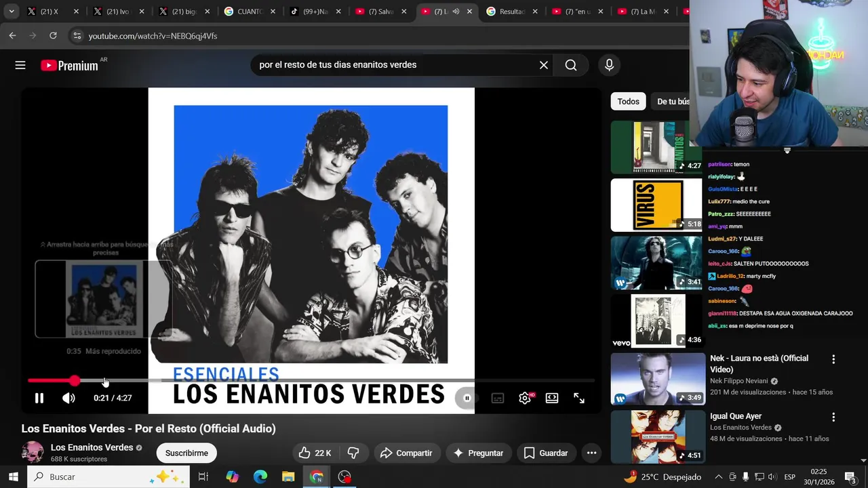Switch to the '(21) big' browser tab
The height and width of the screenshot is (488, 868).
(x=183, y=12)
